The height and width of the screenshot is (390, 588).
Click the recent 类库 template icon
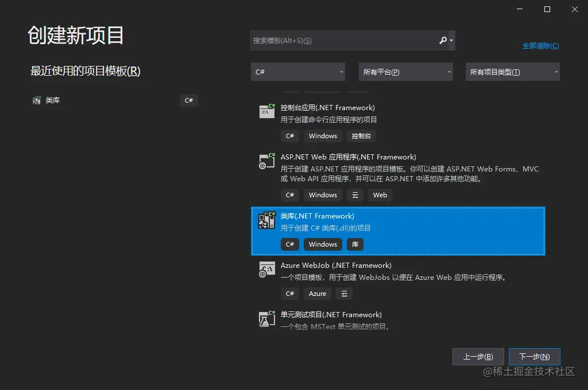[x=36, y=100]
